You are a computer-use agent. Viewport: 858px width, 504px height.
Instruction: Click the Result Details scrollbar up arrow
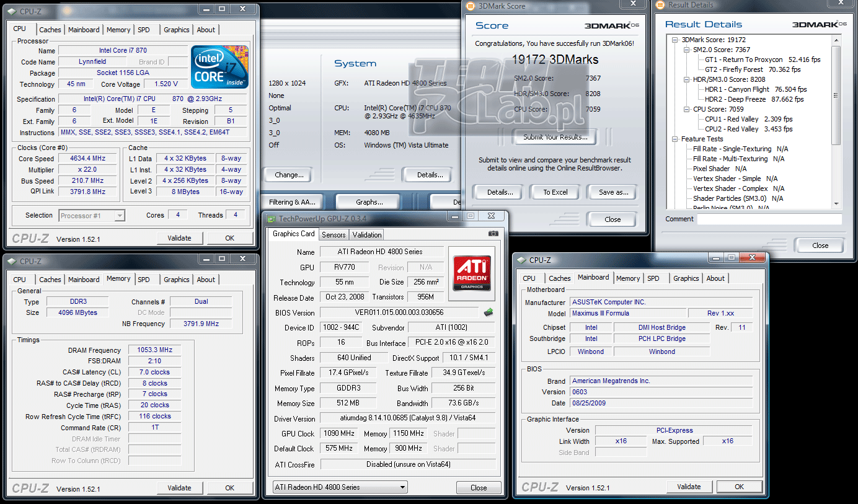click(836, 39)
